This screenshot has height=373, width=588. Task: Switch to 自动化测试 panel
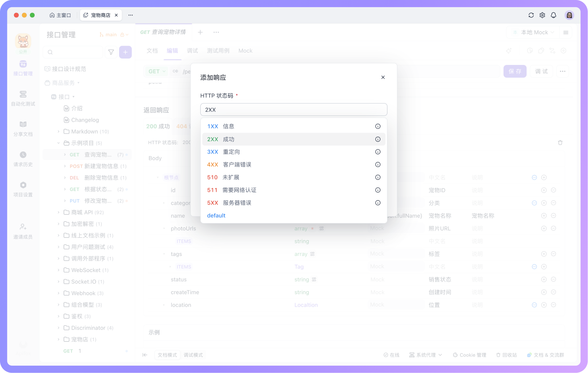pos(23,98)
